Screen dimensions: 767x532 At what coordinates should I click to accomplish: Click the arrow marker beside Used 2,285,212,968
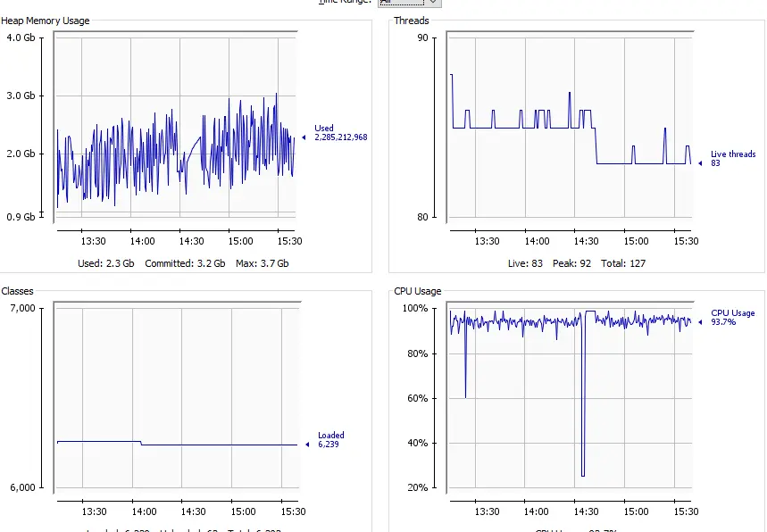pyautogui.click(x=304, y=137)
